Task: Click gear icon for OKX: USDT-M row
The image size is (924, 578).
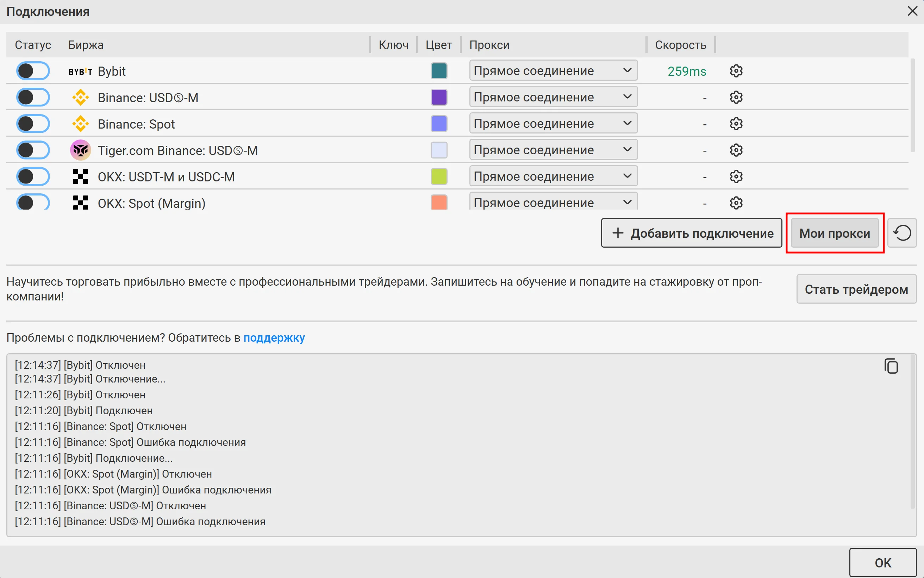Action: 736,176
